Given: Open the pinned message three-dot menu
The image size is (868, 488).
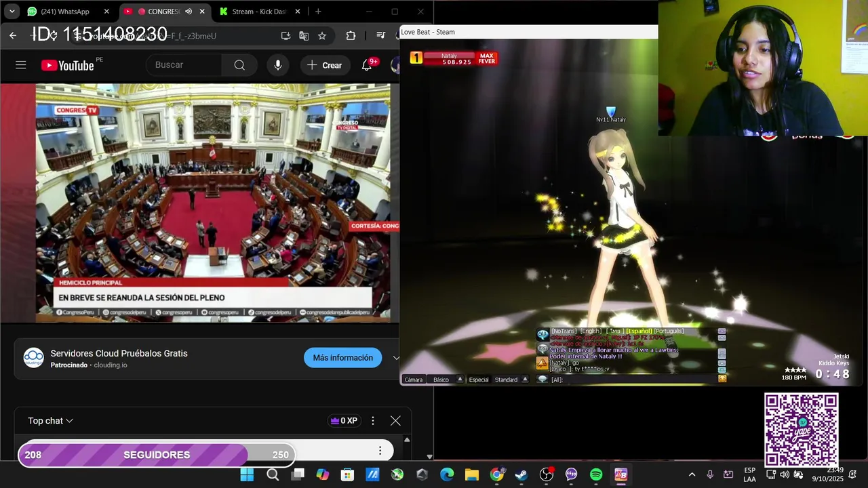Looking at the screenshot, I should tap(380, 451).
